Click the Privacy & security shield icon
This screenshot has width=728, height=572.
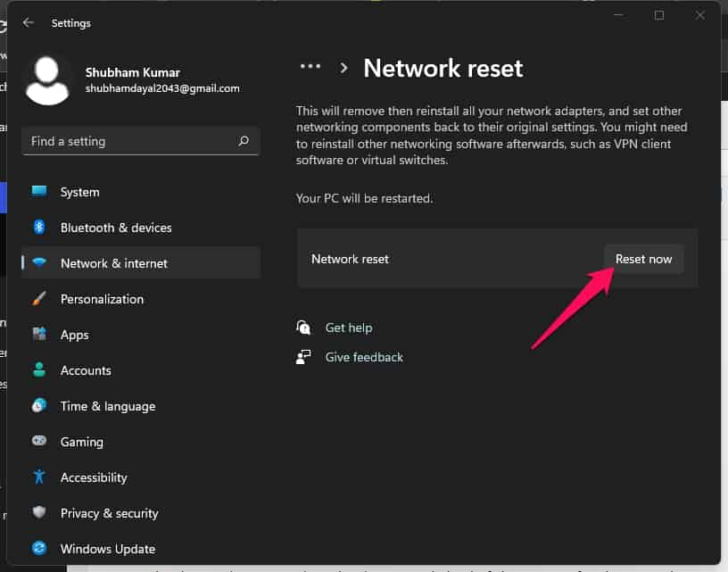pos(39,513)
